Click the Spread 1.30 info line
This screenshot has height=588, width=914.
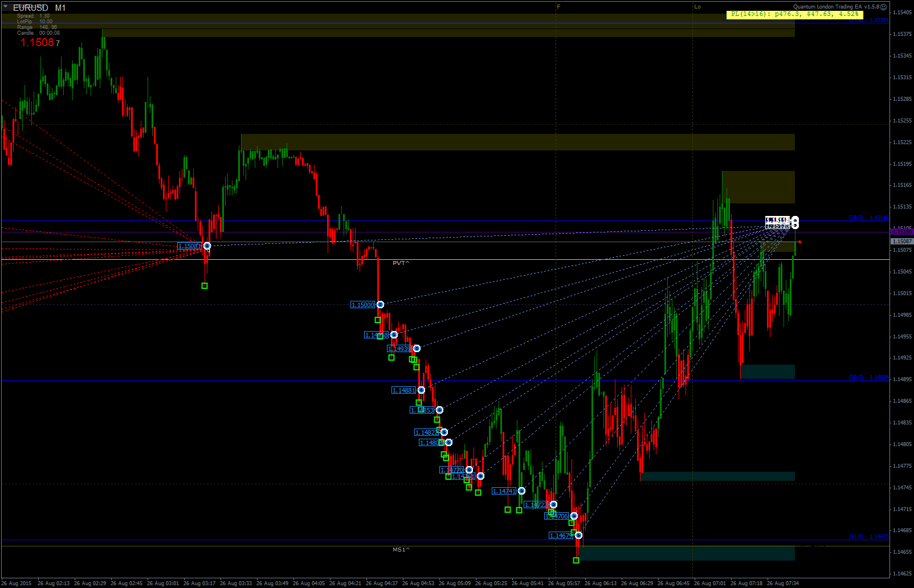[x=33, y=16]
